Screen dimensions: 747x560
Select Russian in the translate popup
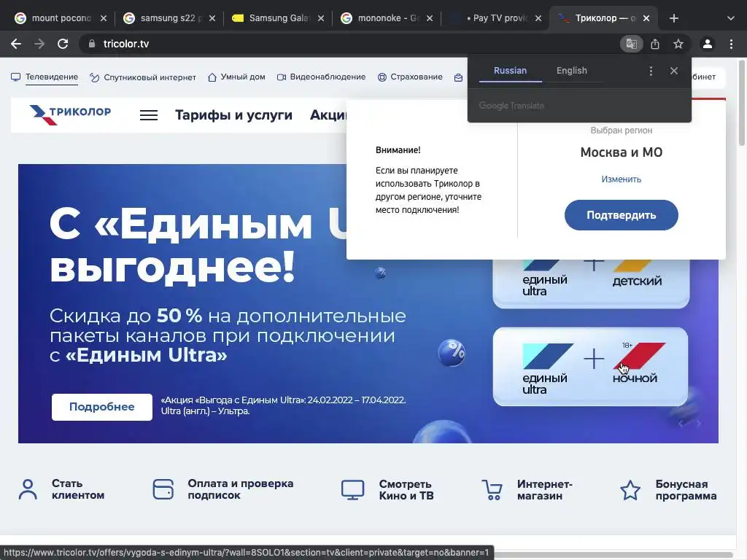pyautogui.click(x=510, y=71)
